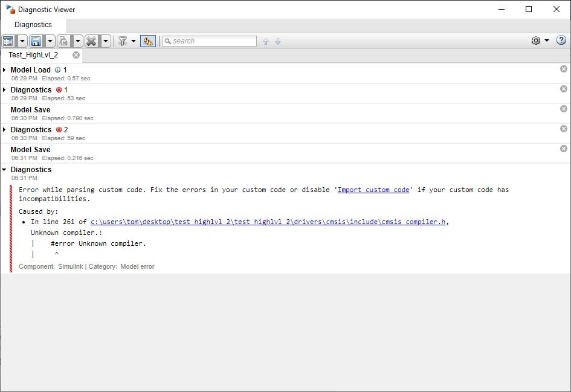The image size is (571, 392).
Task: Open the 'Import custom code' link
Action: click(x=373, y=190)
